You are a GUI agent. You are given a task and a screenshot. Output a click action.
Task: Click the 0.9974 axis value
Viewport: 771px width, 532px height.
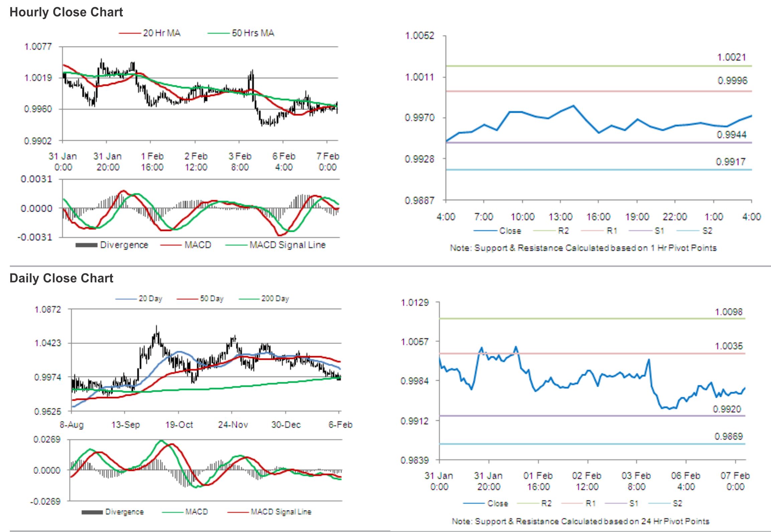[48, 377]
